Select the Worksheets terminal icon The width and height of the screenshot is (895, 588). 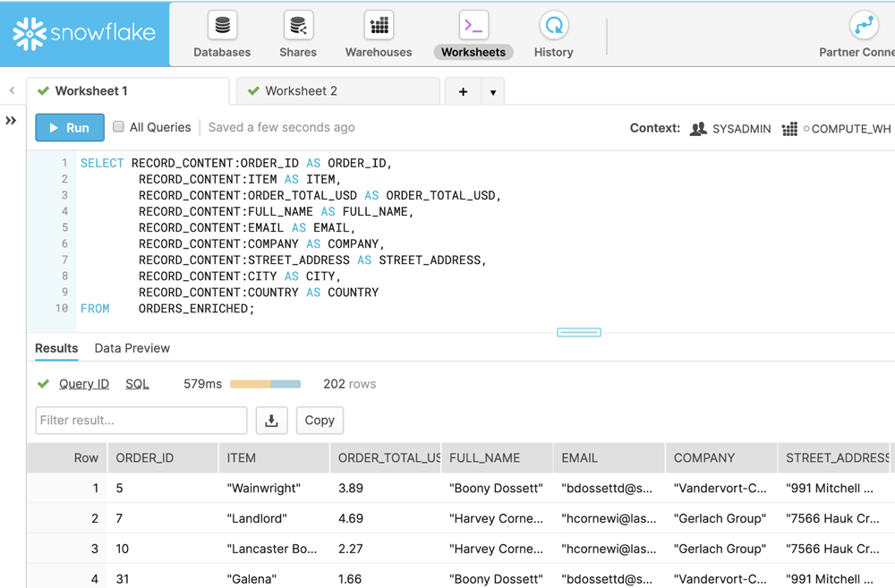point(473,25)
